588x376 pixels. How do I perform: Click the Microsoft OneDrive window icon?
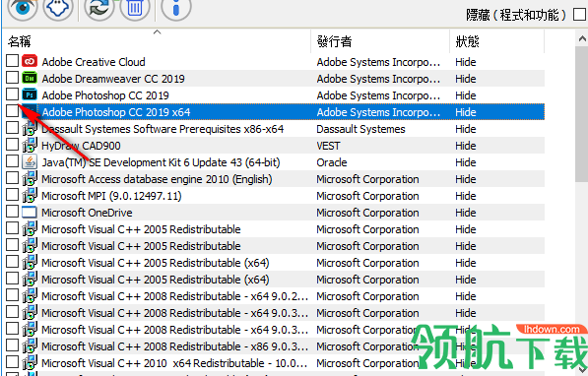point(30,213)
